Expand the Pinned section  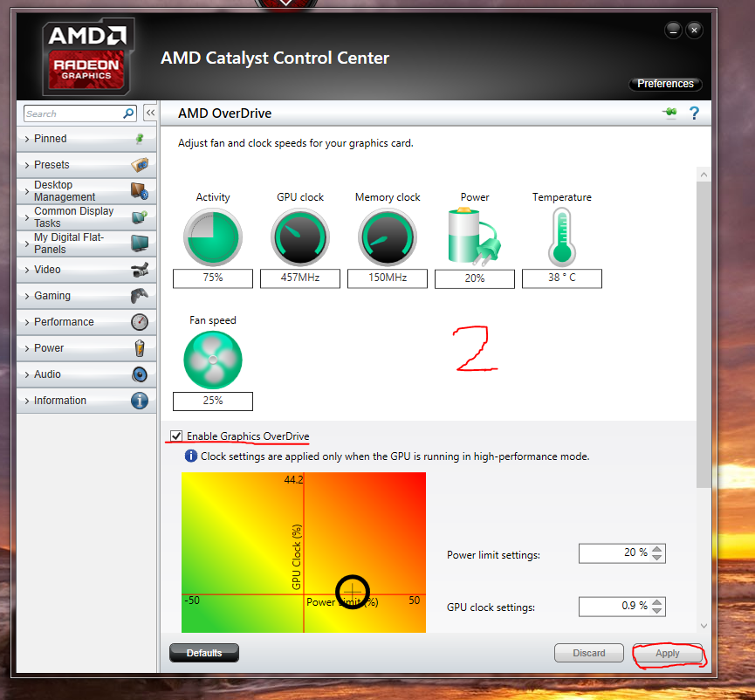point(86,139)
